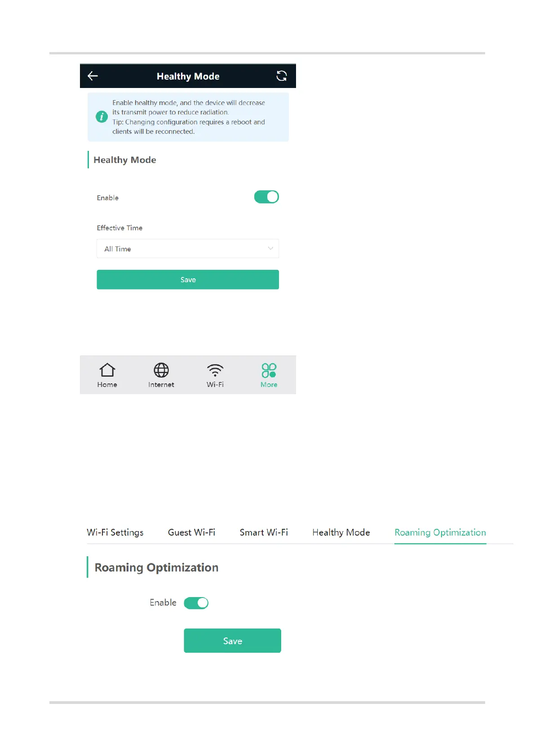
Task: Click the All Time dropdown chevron
Action: pyautogui.click(x=270, y=248)
